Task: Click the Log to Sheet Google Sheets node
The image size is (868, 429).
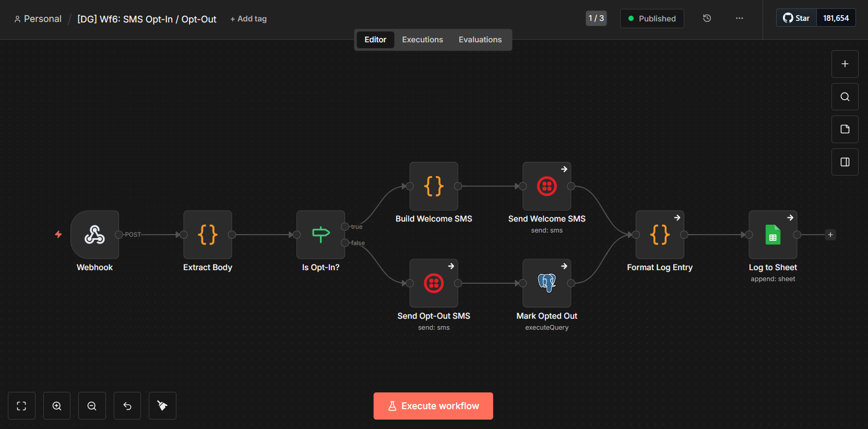Action: (x=772, y=235)
